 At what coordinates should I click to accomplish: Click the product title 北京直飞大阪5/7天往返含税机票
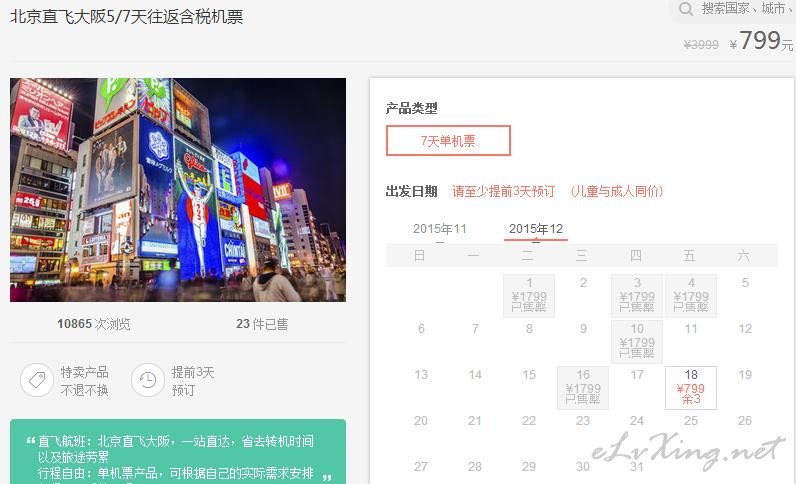(x=126, y=16)
